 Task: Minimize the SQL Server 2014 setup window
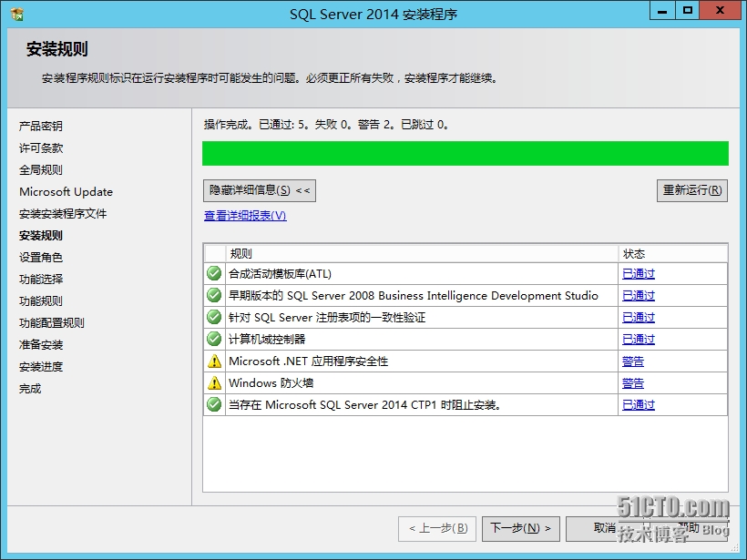[662, 11]
